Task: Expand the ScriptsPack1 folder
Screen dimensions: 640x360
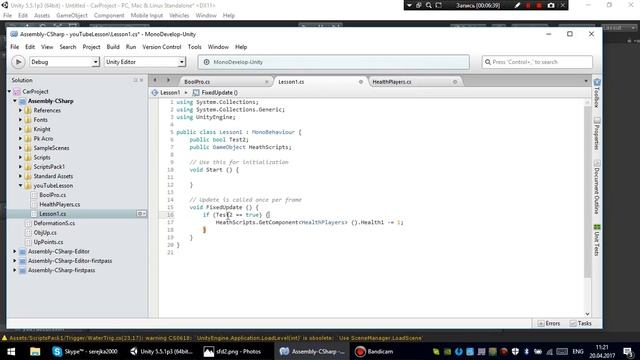Action: 20,167
